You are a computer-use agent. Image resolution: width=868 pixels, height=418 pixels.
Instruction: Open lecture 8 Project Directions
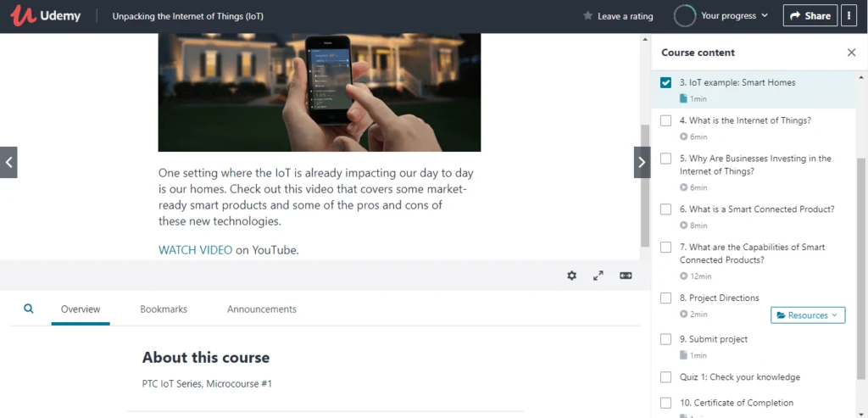(x=719, y=298)
